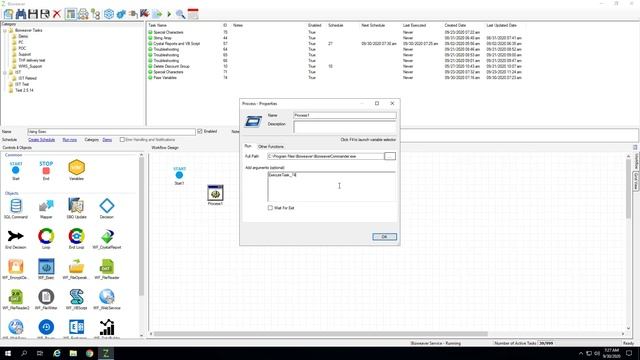Click the red calendar icon in toolbar
Screen dimensions: 640x360
[x=193, y=14]
